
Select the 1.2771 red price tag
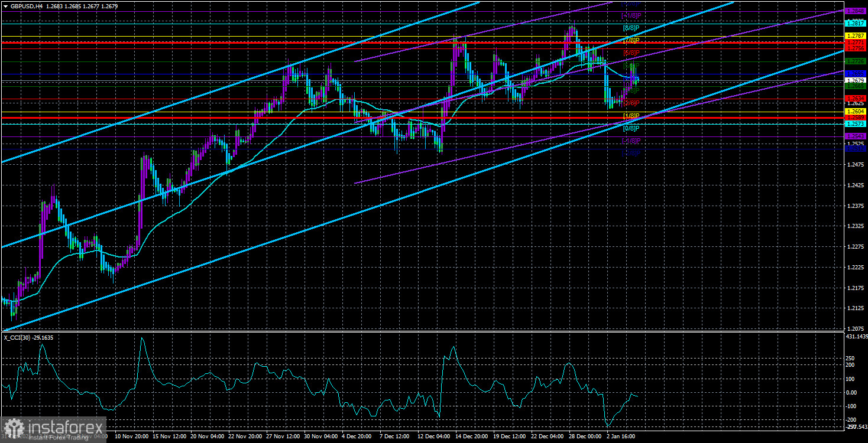(856, 43)
